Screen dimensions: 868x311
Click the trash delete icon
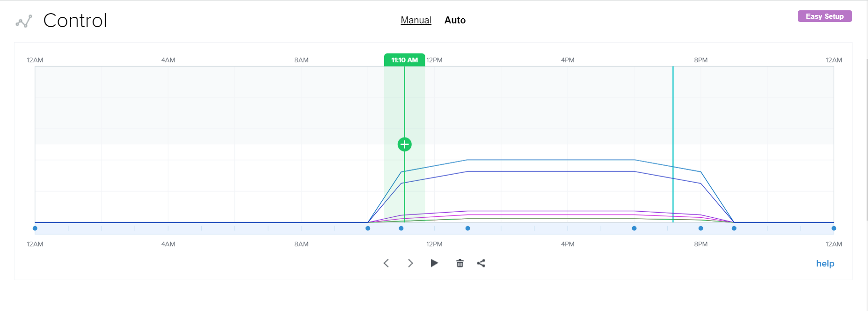(460, 263)
